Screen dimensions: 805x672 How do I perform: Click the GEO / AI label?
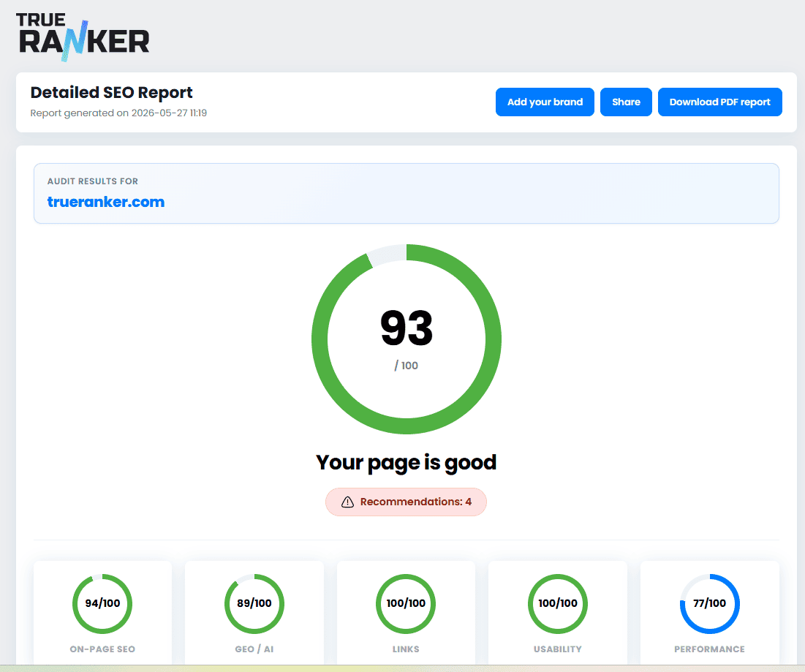(254, 649)
